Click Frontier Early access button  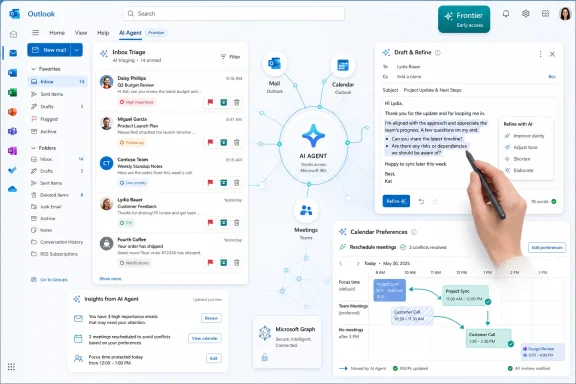[464, 19]
